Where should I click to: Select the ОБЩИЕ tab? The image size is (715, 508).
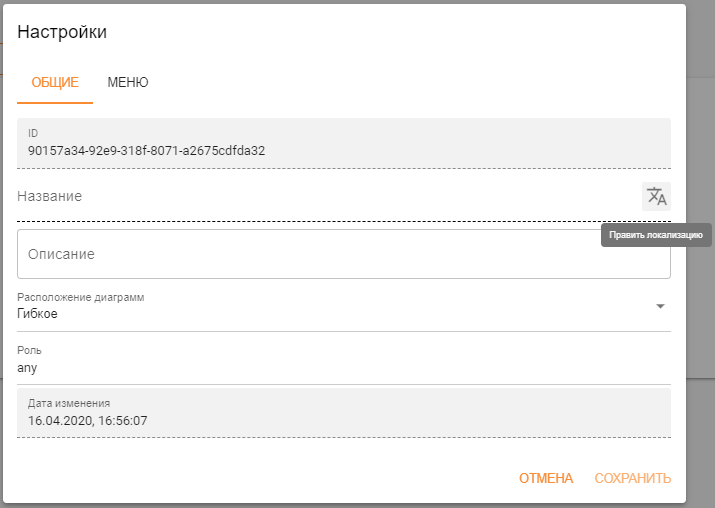pyautogui.click(x=55, y=83)
